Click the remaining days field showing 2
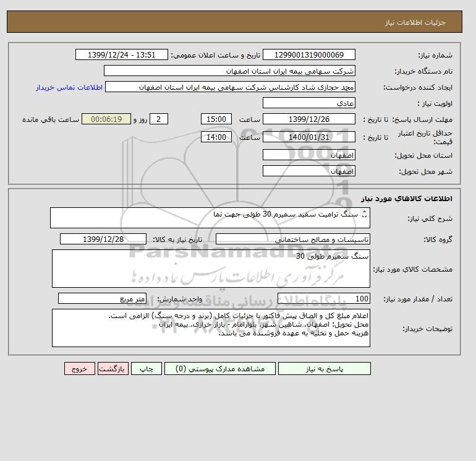This screenshot has width=476, height=461. (158, 119)
